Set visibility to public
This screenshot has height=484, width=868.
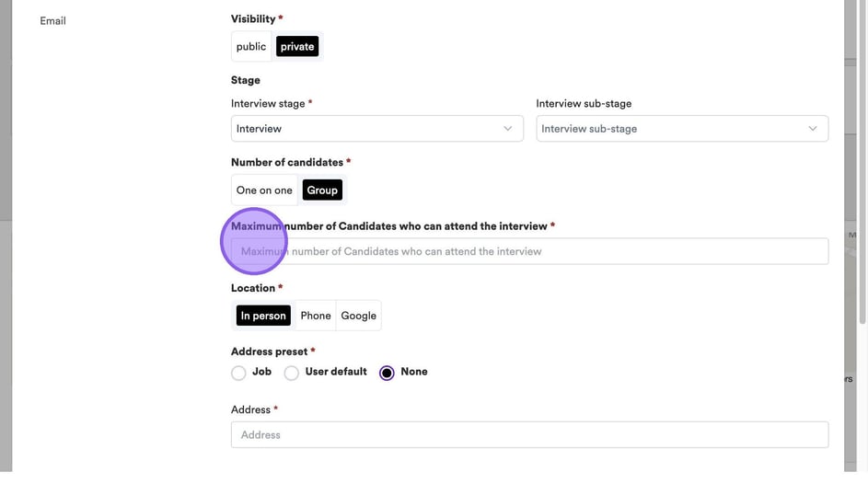tap(251, 47)
